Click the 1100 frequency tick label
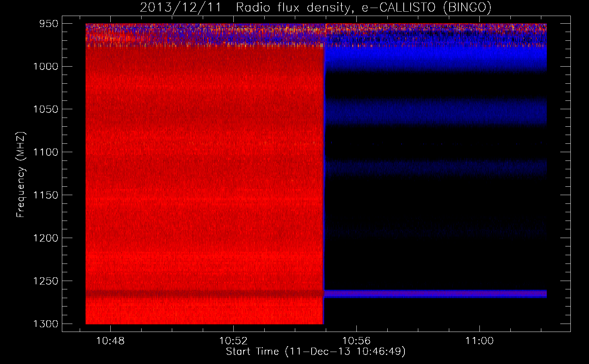The height and width of the screenshot is (364, 589). (46, 152)
